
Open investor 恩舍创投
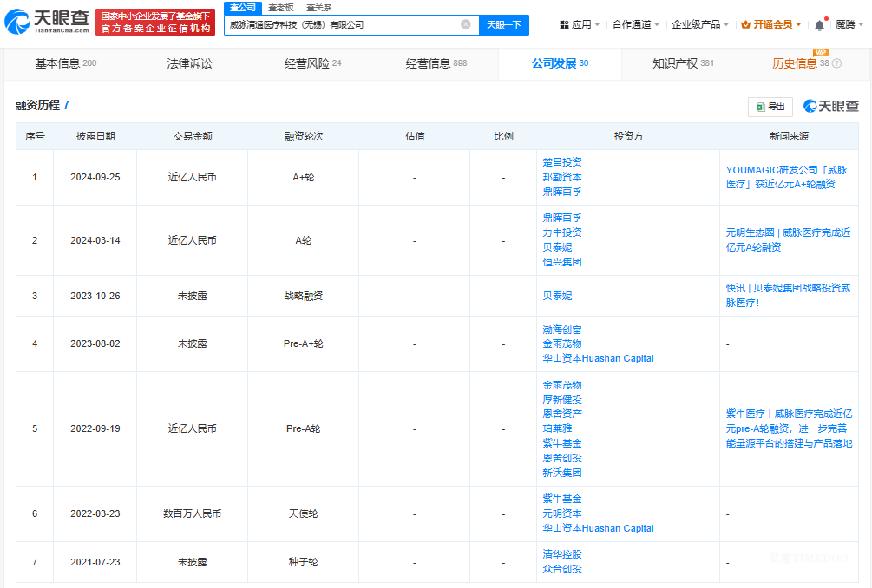[562, 458]
